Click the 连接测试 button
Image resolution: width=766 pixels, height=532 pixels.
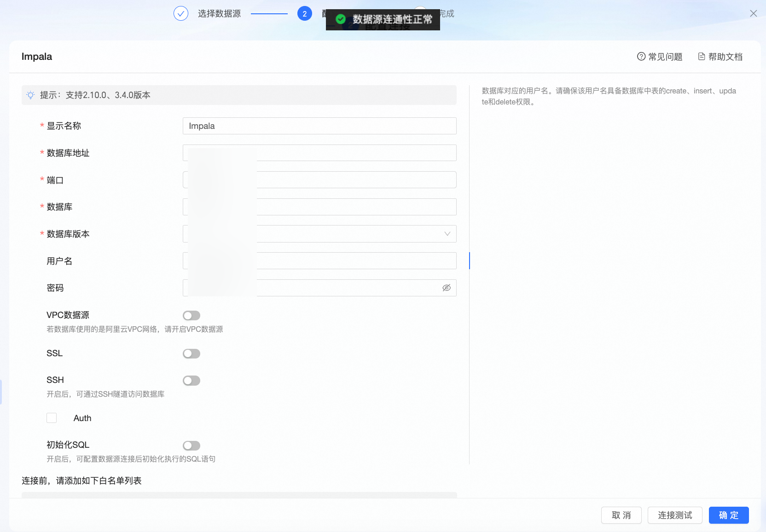(675, 515)
